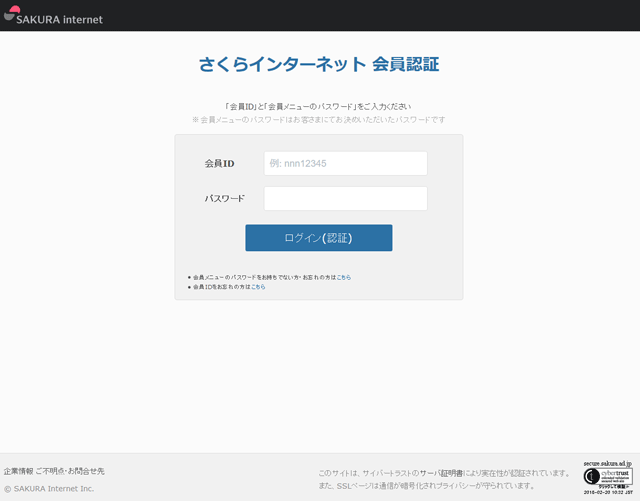Click the secure.sakura.ad.jp text above seal
This screenshot has height=501, width=640.
(607, 464)
